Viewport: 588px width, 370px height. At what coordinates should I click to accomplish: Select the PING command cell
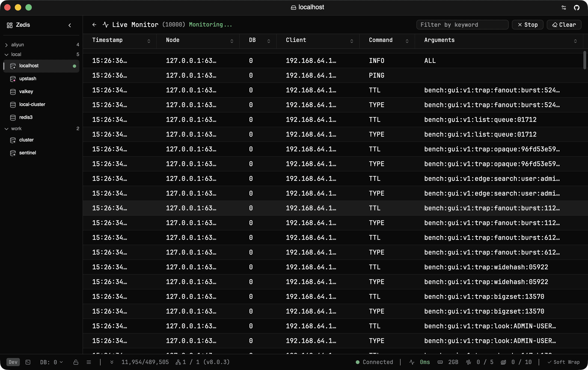pyautogui.click(x=377, y=75)
